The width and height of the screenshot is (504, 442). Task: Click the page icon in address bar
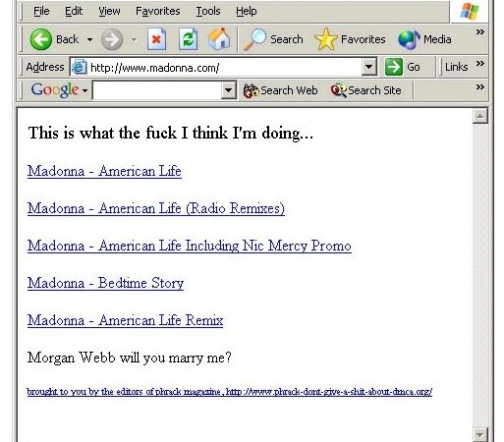click(79, 67)
